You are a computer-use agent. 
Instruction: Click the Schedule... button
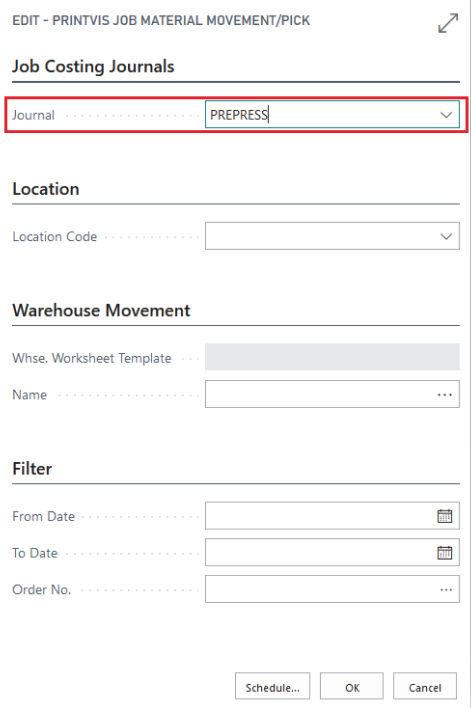[272, 687]
